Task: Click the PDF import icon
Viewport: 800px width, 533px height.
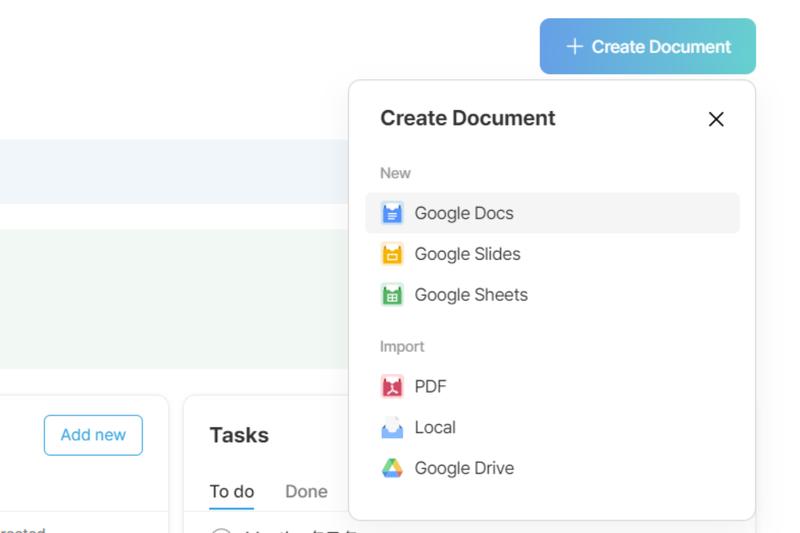Action: tap(392, 387)
